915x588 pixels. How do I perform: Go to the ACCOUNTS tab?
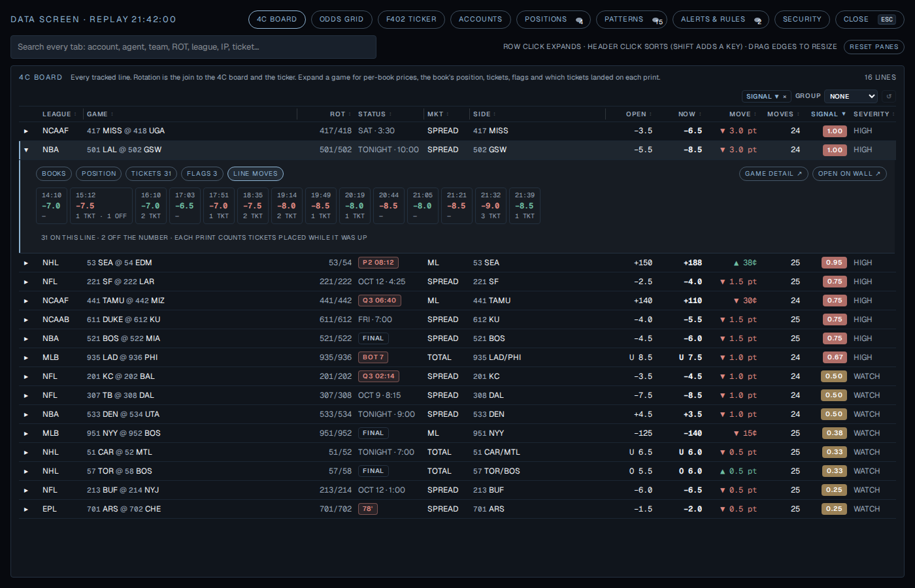(480, 20)
